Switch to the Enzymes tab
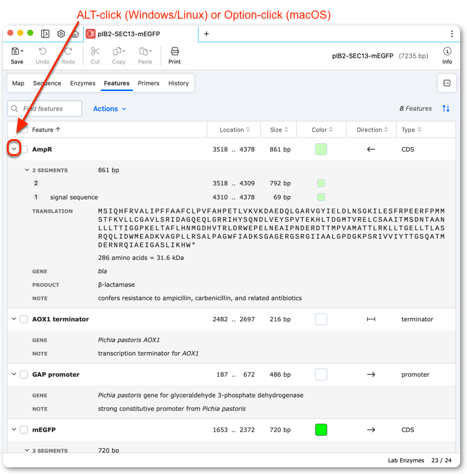 (82, 83)
